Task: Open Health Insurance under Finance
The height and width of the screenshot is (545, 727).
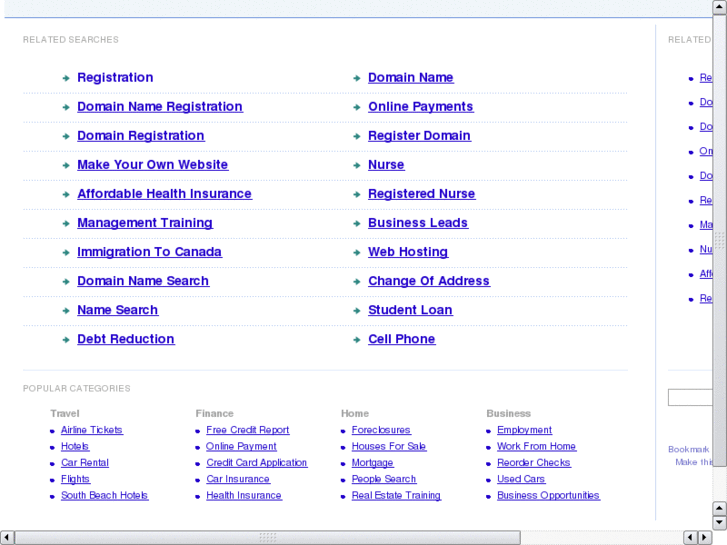Action: pos(244,495)
